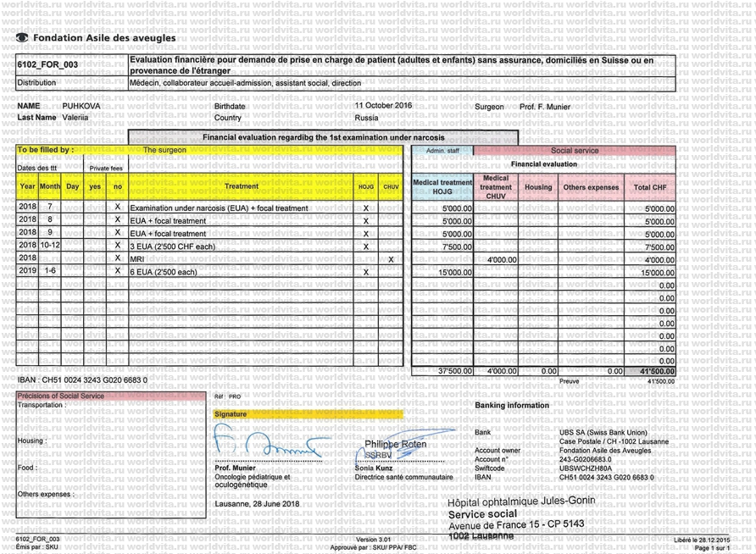
Task: Select "IBAN : CH51 0024 3243 G020 6683 0" under the table
Action: (82, 379)
